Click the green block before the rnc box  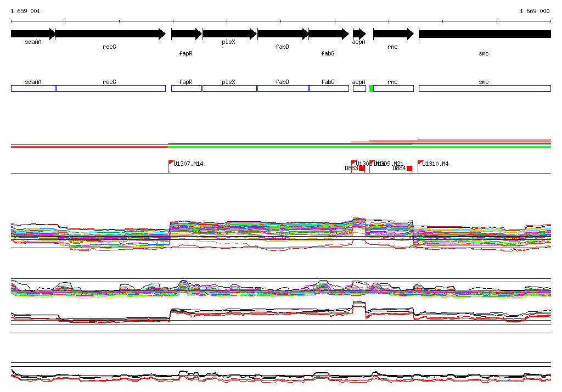(372, 88)
